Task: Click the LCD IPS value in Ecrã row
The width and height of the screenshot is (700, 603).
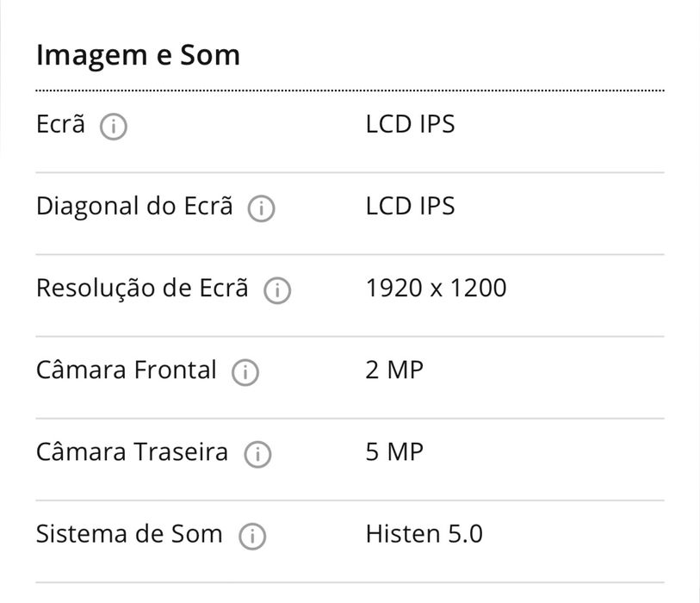Action: coord(410,124)
